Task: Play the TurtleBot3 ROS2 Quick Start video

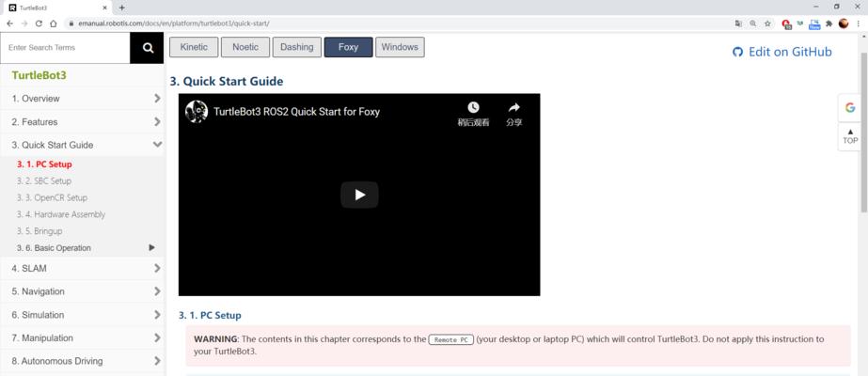Action: click(359, 195)
